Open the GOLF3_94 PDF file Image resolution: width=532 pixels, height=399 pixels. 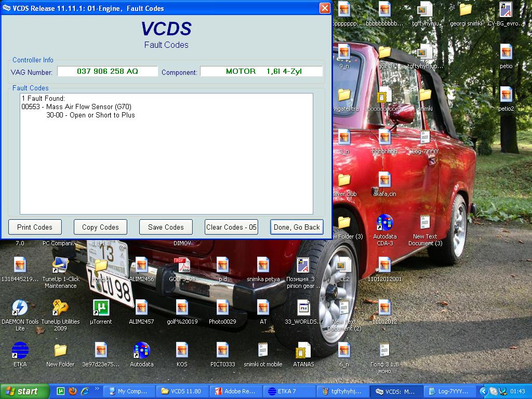point(182,265)
